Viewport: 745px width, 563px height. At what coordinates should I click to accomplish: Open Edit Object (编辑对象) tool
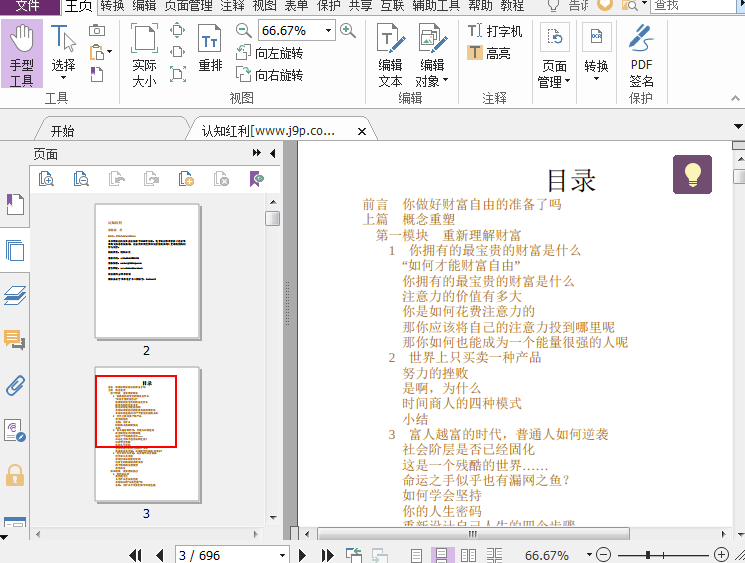pyautogui.click(x=432, y=55)
